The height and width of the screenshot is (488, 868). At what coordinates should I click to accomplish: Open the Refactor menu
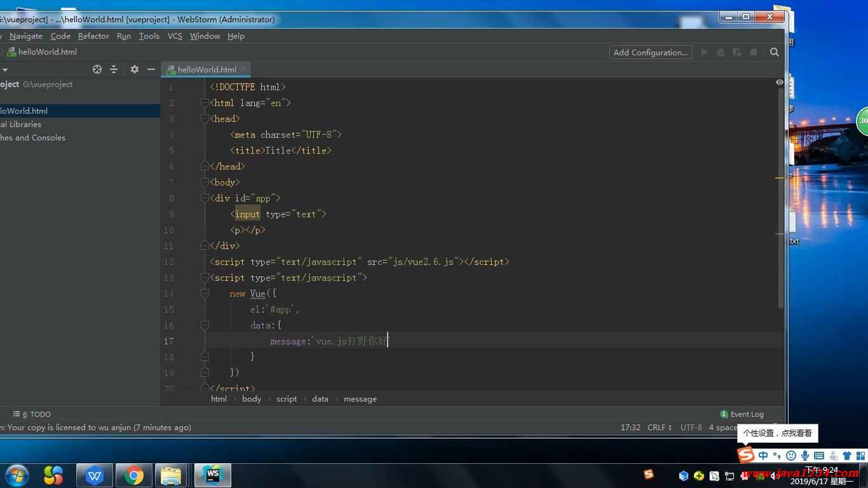(x=93, y=36)
